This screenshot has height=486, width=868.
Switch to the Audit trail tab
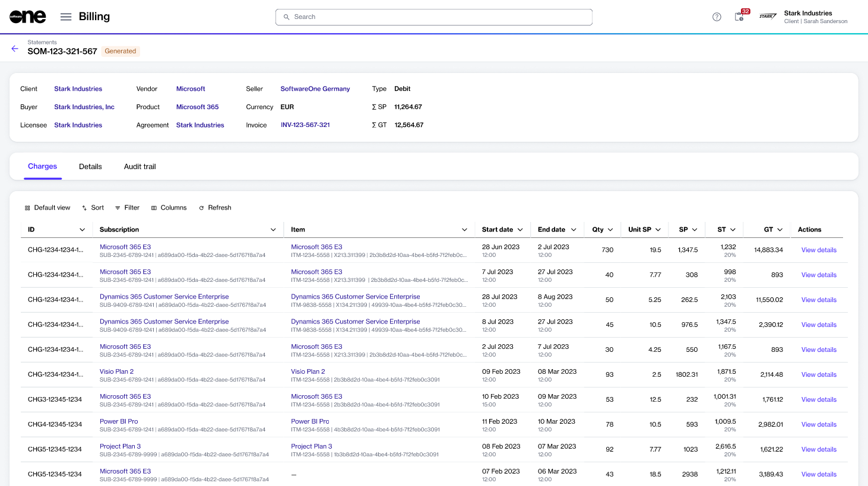coord(140,167)
